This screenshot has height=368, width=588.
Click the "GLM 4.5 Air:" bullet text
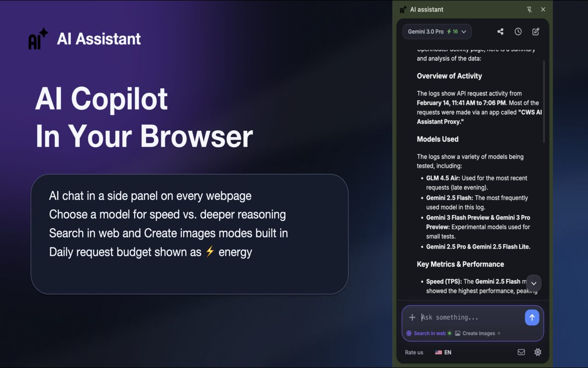click(x=443, y=178)
